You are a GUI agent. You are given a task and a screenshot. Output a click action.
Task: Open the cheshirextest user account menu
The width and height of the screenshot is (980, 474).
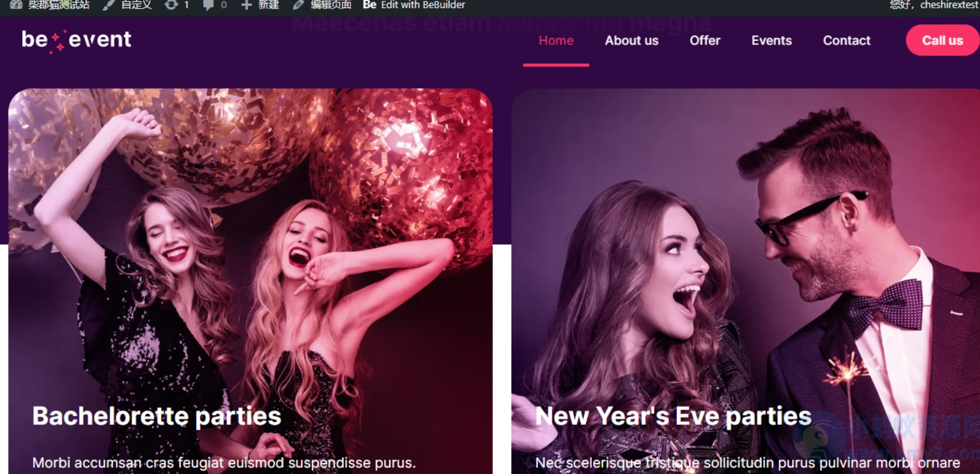[934, 5]
